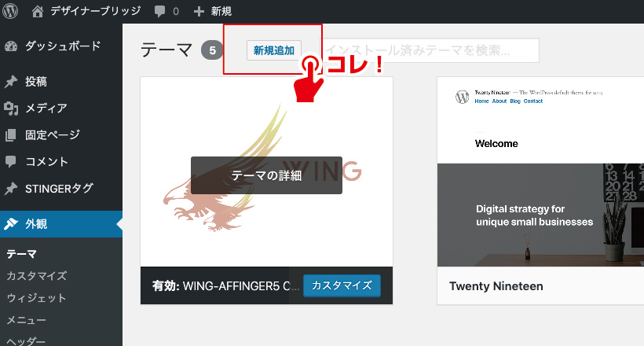Click the 外観 paintbrush icon
The width and height of the screenshot is (644, 346).
pos(11,224)
